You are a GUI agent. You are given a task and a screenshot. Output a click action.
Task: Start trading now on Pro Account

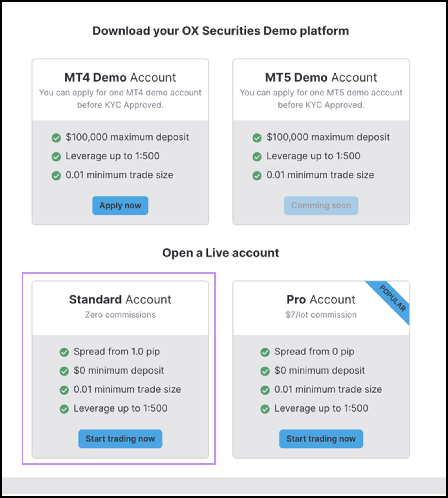click(321, 439)
